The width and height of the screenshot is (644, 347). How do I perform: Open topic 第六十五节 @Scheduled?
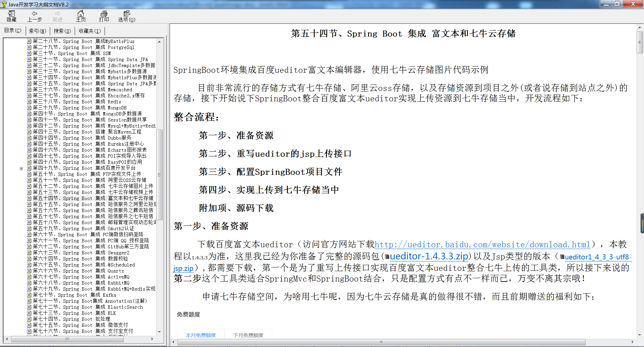point(84,265)
